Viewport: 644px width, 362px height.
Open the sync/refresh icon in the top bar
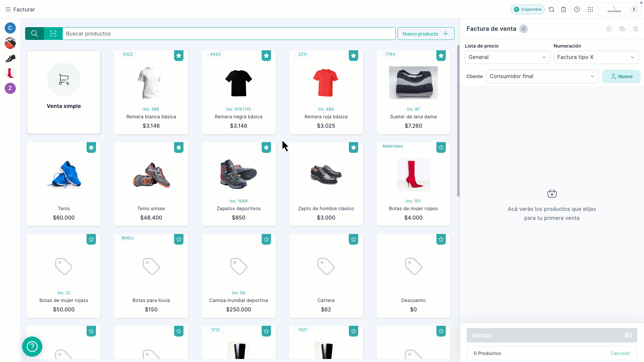pyautogui.click(x=551, y=9)
